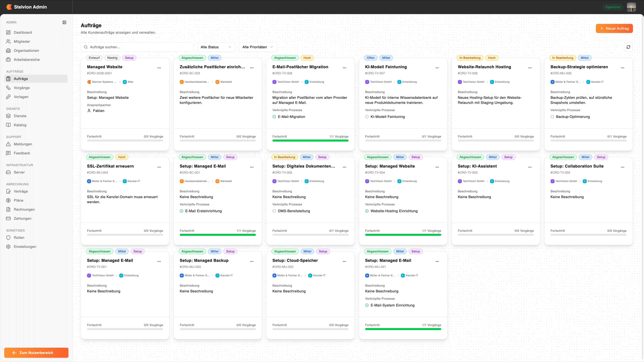Viewport: 644px width, 362px height.
Task: Open three-dot menu on KI-Modell Feintuning card
Action: 437,68
